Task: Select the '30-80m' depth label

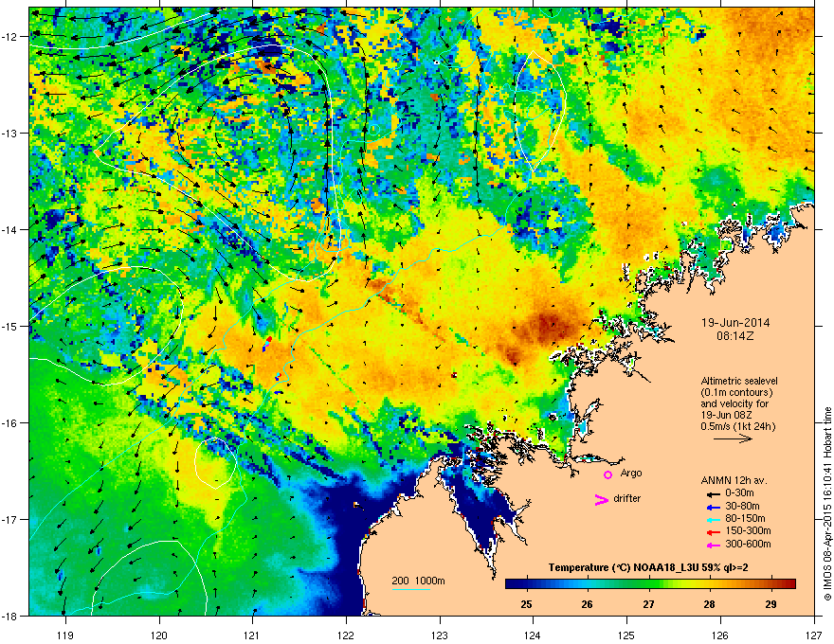Action: (x=742, y=506)
